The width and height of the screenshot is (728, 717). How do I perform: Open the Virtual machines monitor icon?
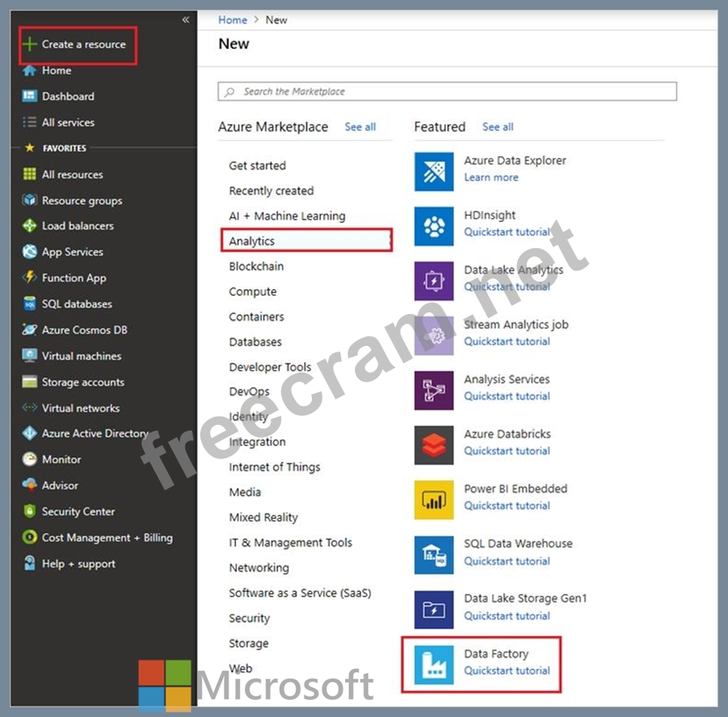click(x=29, y=356)
